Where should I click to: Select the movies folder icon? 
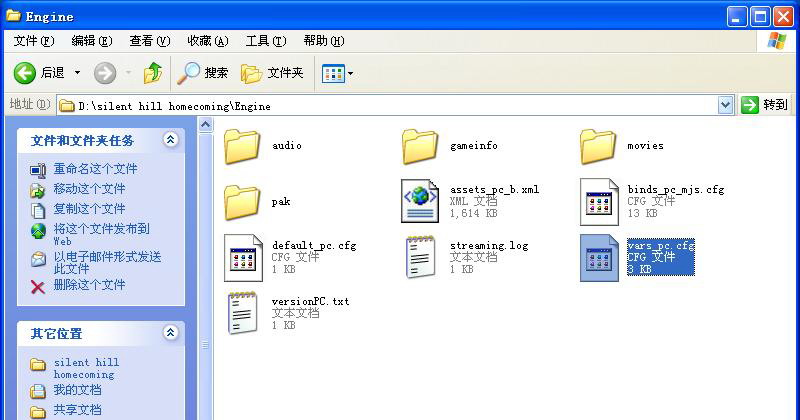598,146
